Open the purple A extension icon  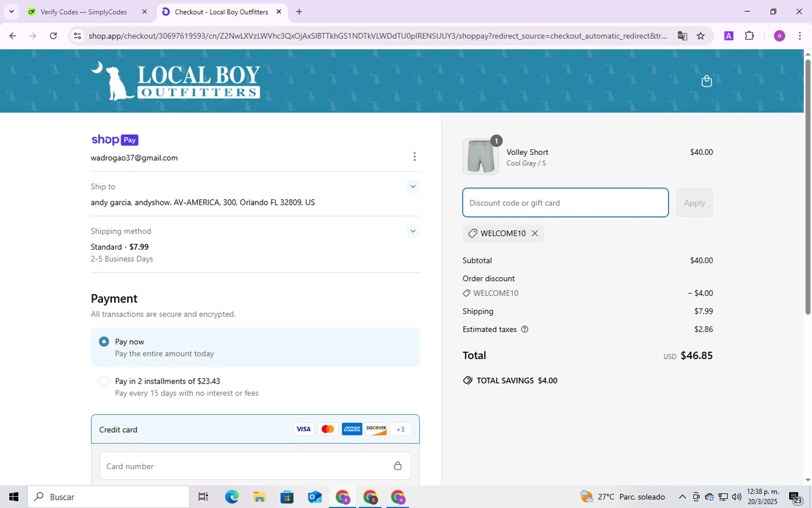(729, 36)
